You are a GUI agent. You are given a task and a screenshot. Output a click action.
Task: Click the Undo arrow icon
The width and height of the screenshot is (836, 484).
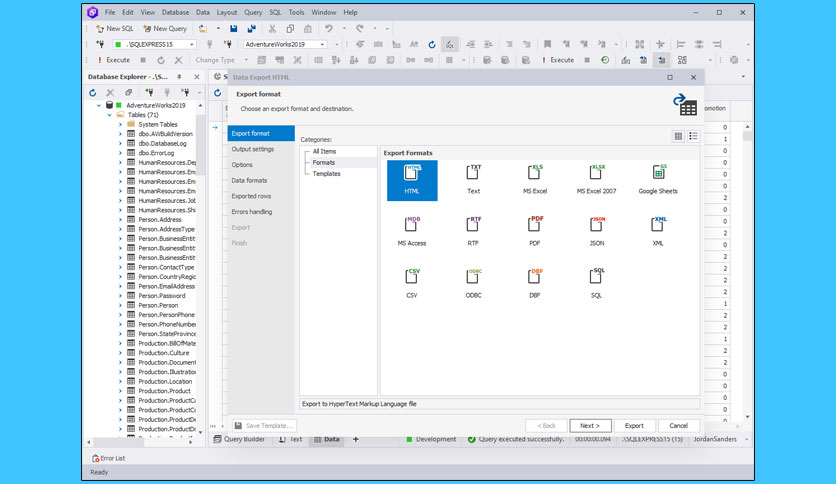pos(329,29)
